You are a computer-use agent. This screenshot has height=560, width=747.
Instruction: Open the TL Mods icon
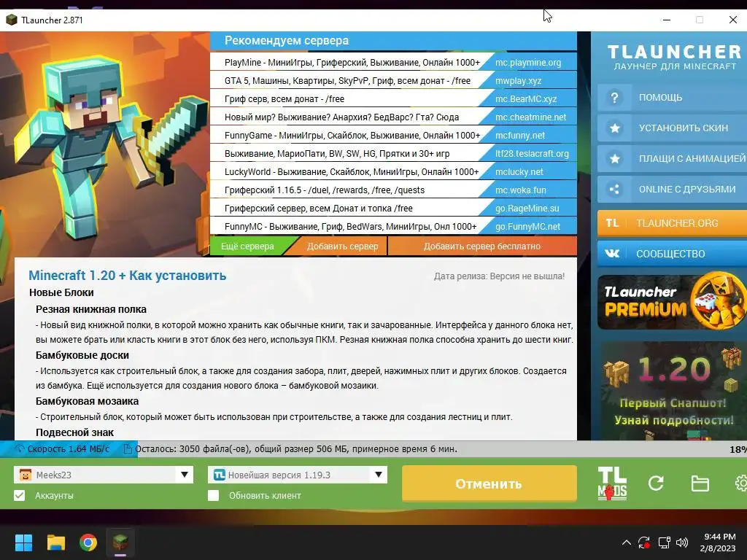tap(612, 483)
